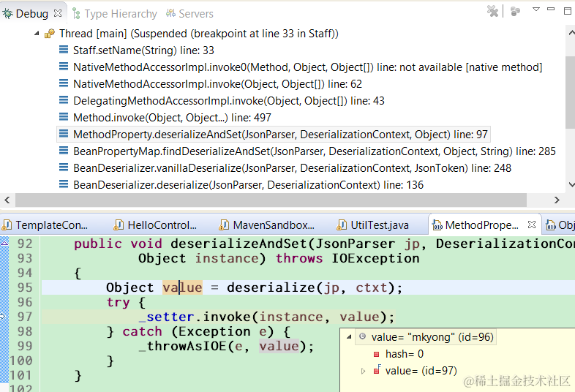
Task: Open the HelloControl... editor tab
Action: (x=156, y=225)
